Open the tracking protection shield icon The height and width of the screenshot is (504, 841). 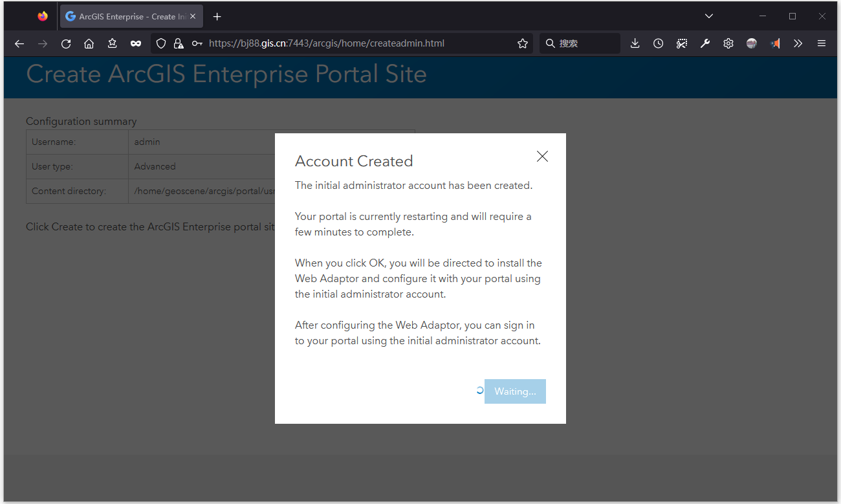[162, 43]
